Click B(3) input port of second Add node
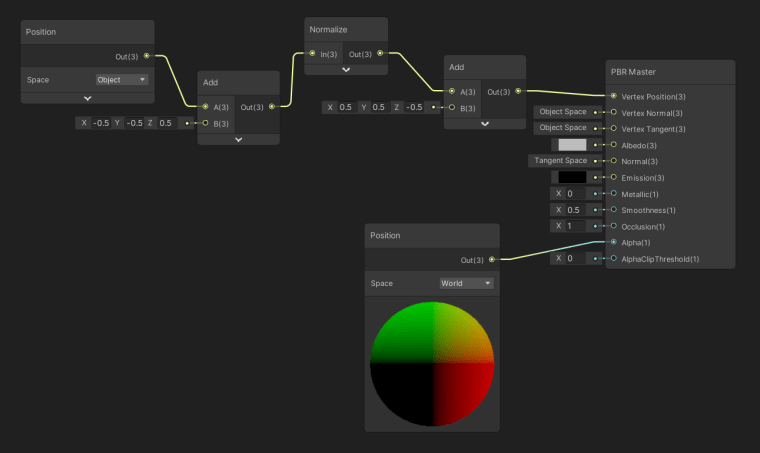 point(452,108)
